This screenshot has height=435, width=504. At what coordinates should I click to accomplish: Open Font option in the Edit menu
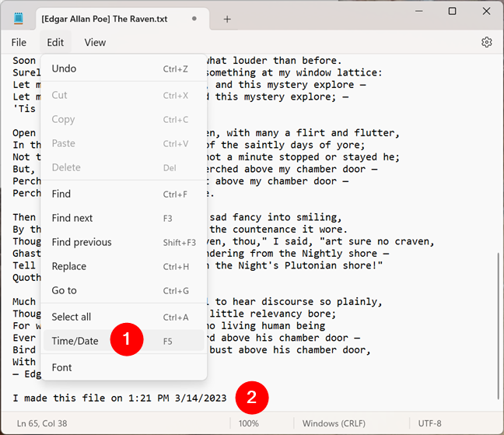[x=124, y=367]
